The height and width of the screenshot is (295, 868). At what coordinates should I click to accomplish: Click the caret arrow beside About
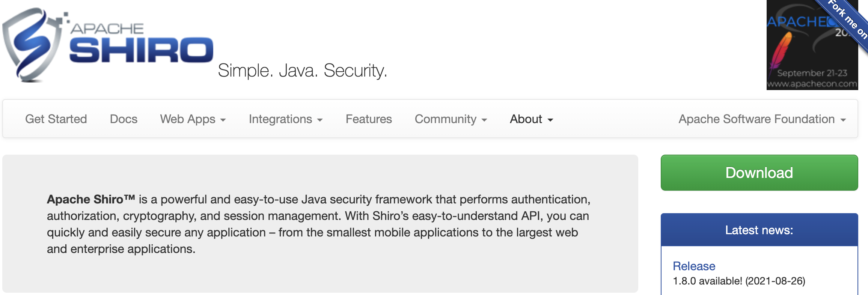[550, 120]
